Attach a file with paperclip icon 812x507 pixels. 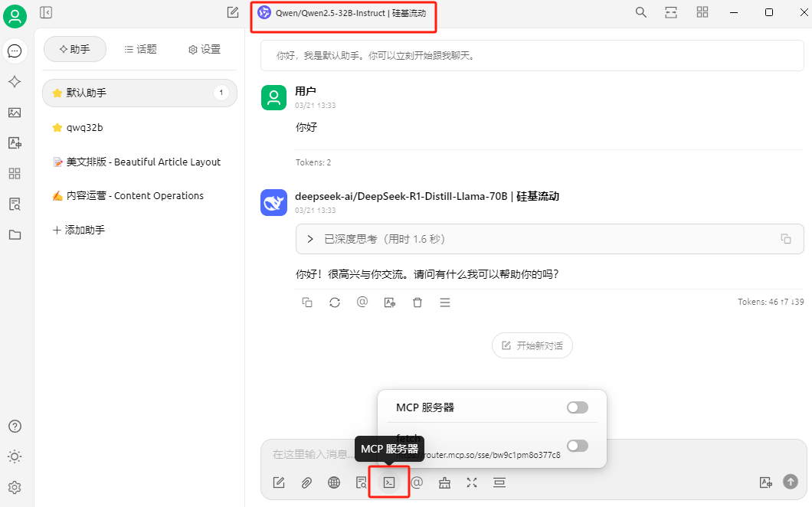tap(306, 482)
